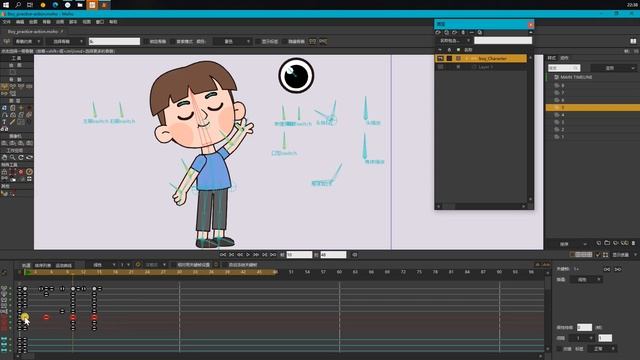Open the first dropdown in tool options bar
The height and width of the screenshot is (360, 640).
pyautogui.click(x=28, y=42)
